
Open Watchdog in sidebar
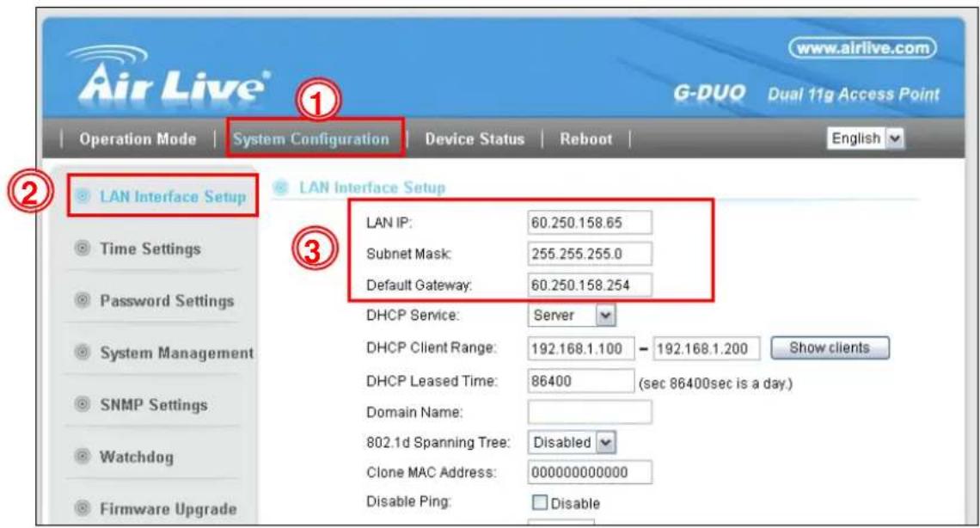pyautogui.click(x=136, y=457)
